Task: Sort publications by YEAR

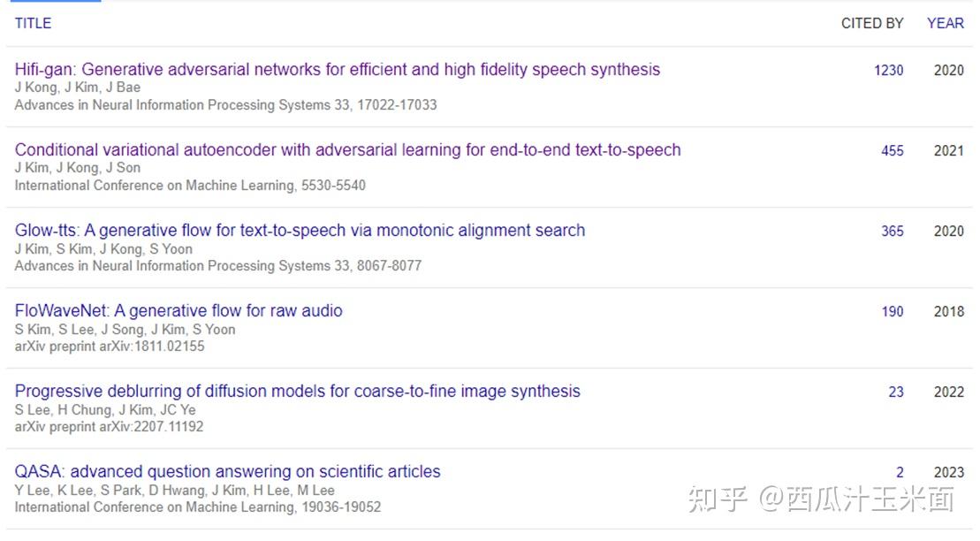Action: click(x=945, y=23)
